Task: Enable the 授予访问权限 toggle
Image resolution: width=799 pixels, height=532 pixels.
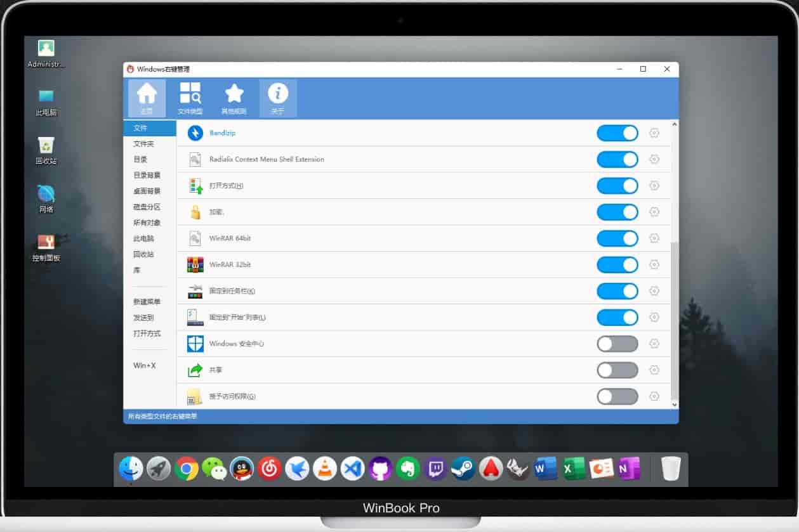Action: 617,396
